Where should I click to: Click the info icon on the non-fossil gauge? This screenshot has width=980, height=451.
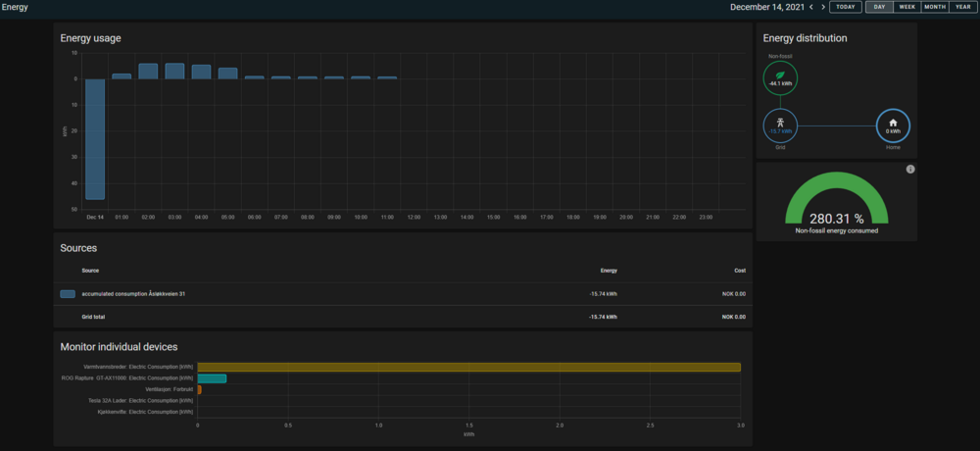pyautogui.click(x=910, y=170)
